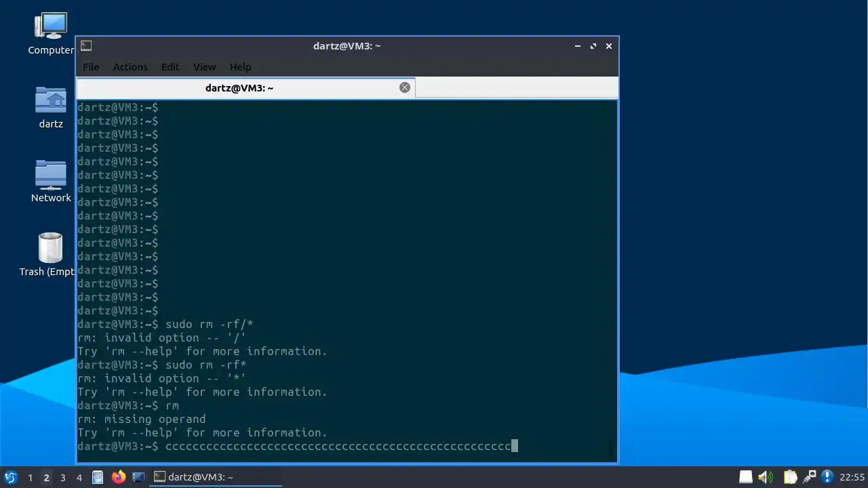Click the dartz@VM3 taskbar window button
This screenshot has width=868, height=488.
click(x=215, y=477)
